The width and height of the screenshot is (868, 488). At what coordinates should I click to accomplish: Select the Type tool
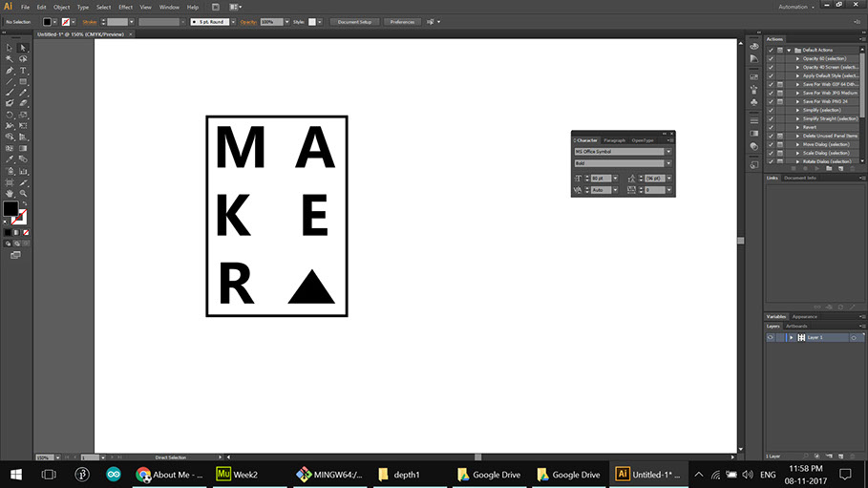23,71
